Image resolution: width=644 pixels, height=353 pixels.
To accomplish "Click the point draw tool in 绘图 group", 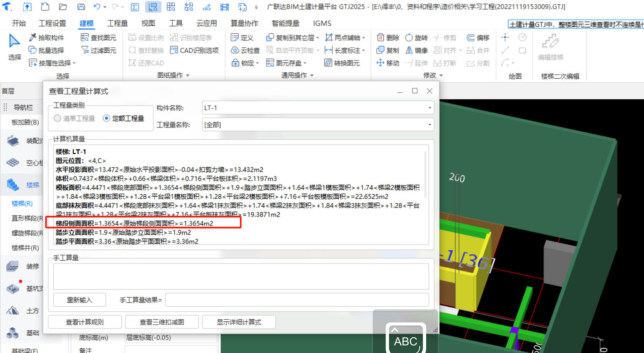I will [505, 38].
